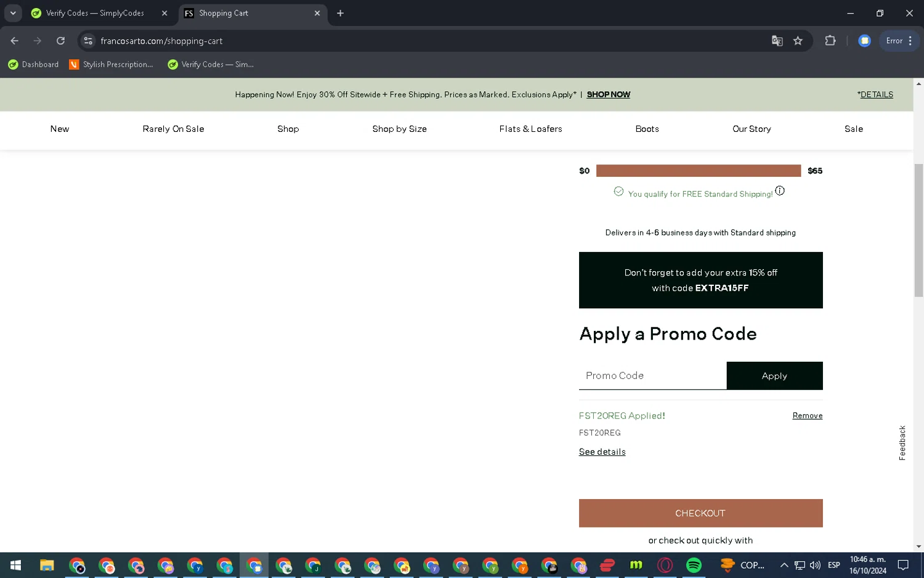
Task: Follow the SHOP NOW banner link
Action: 608,94
